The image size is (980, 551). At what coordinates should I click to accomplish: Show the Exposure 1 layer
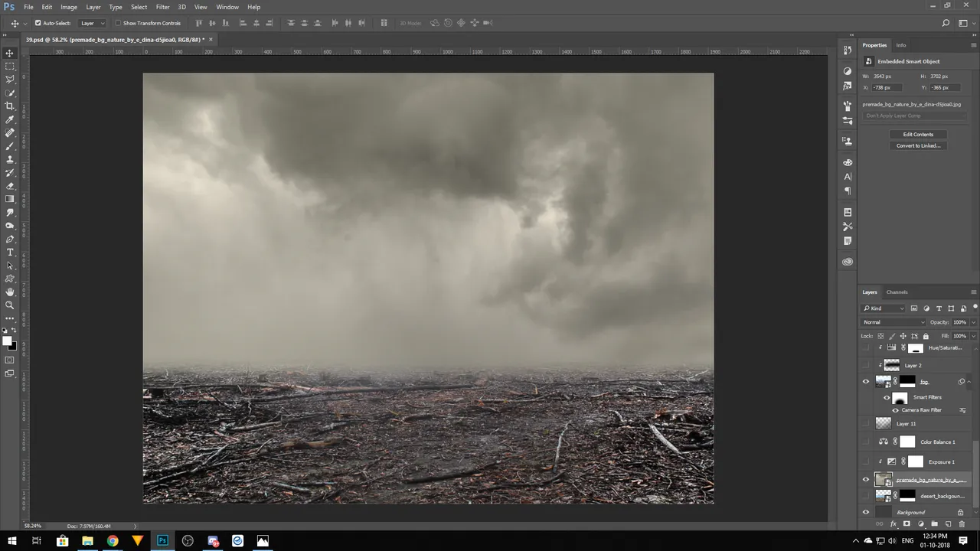(x=866, y=461)
